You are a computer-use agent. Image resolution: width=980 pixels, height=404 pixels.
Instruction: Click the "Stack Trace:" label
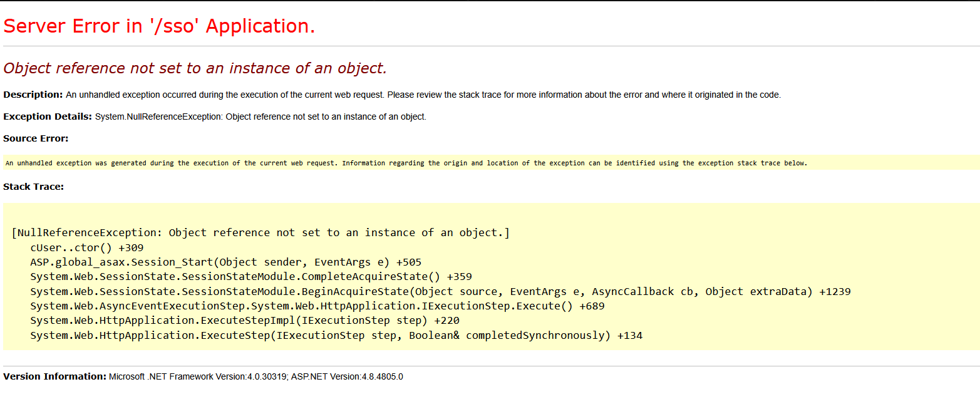click(34, 187)
